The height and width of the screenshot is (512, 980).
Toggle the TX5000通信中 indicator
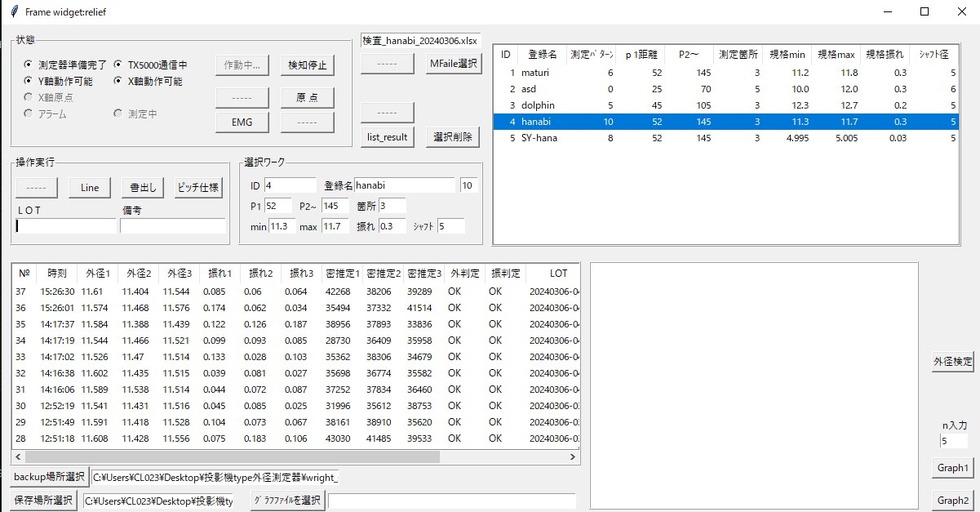[150, 65]
